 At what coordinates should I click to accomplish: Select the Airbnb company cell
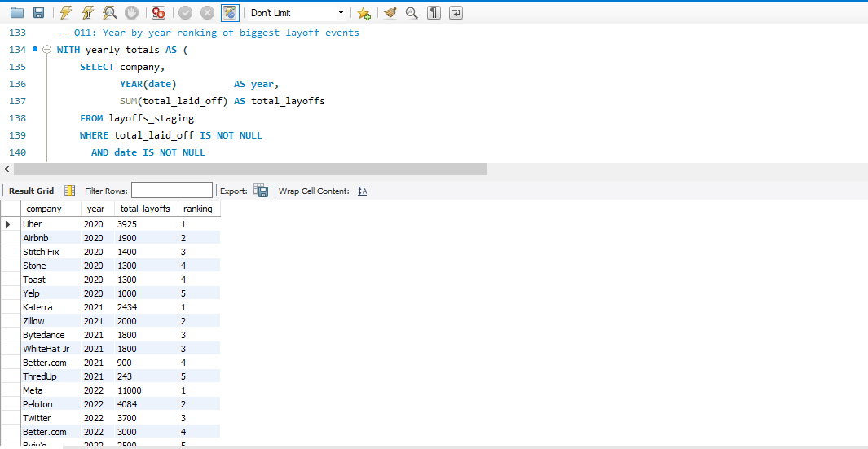tap(51, 238)
